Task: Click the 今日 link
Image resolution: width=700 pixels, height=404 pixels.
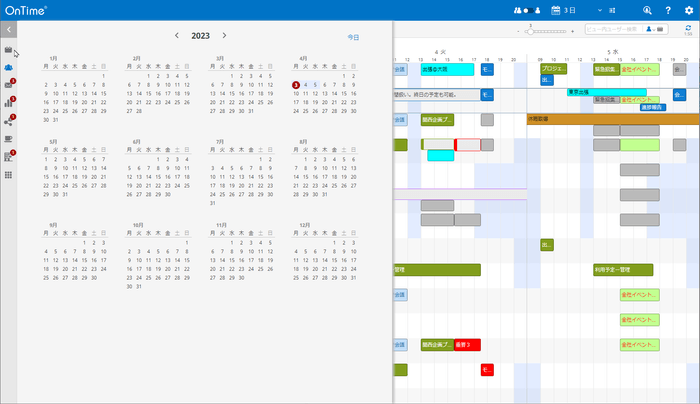Action: point(353,37)
